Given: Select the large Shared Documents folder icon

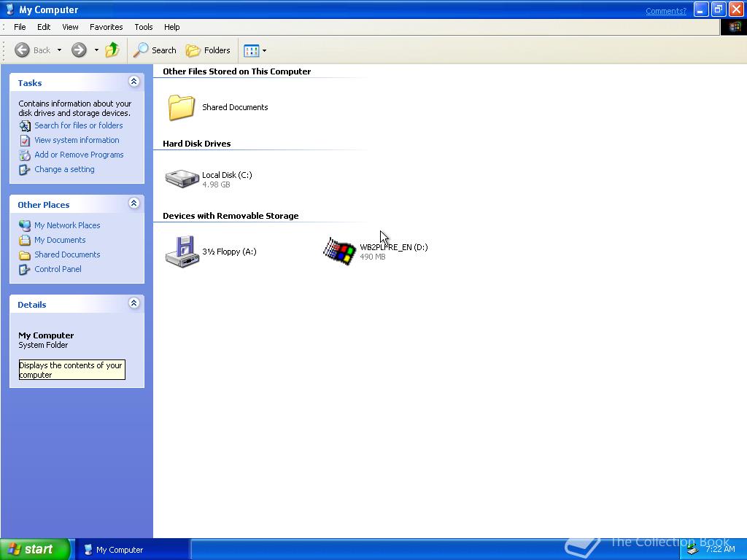Looking at the screenshot, I should point(181,107).
